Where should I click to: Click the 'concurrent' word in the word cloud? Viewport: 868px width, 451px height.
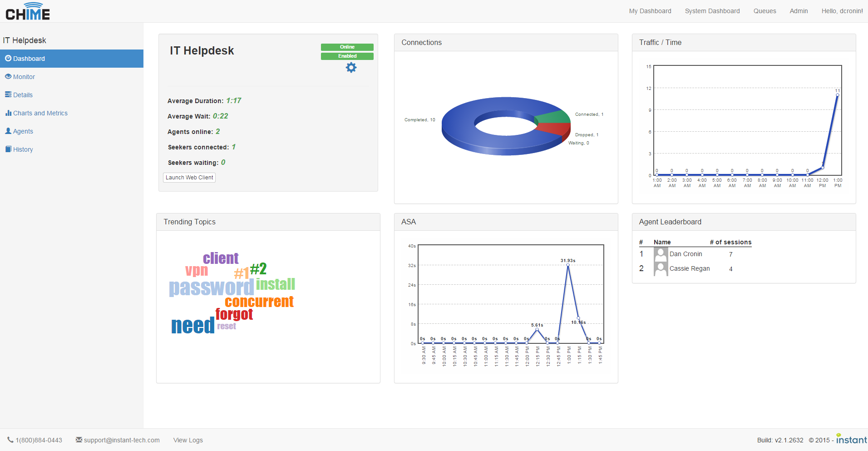pyautogui.click(x=259, y=302)
